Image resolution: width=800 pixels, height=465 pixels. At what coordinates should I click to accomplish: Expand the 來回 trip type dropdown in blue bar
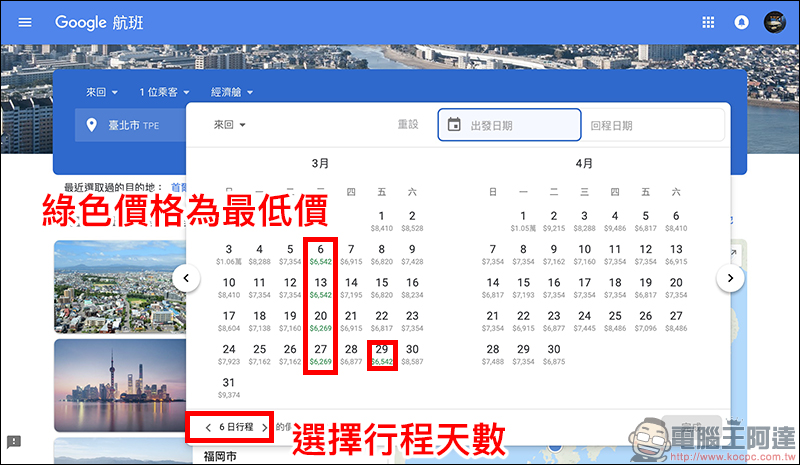tap(101, 92)
